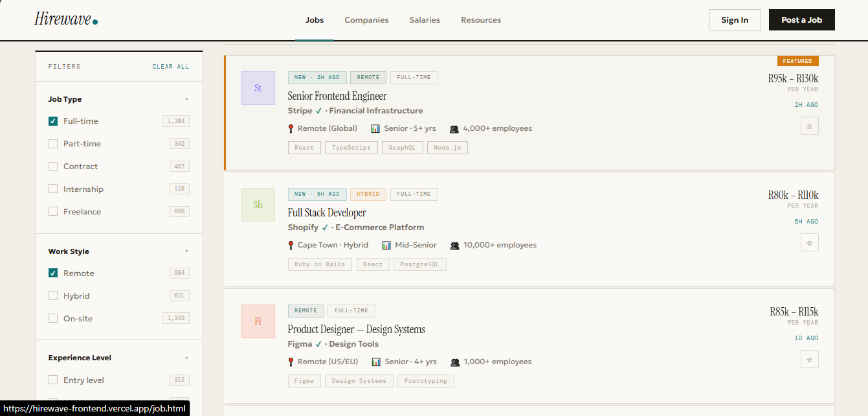This screenshot has height=416, width=868.
Task: Click the Clear All filters link
Action: click(x=171, y=67)
